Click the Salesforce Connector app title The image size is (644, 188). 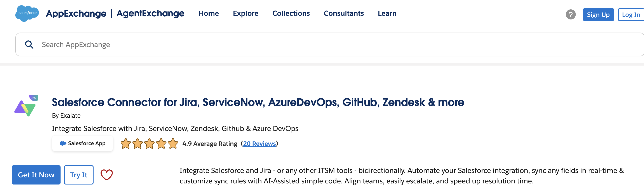click(x=258, y=102)
